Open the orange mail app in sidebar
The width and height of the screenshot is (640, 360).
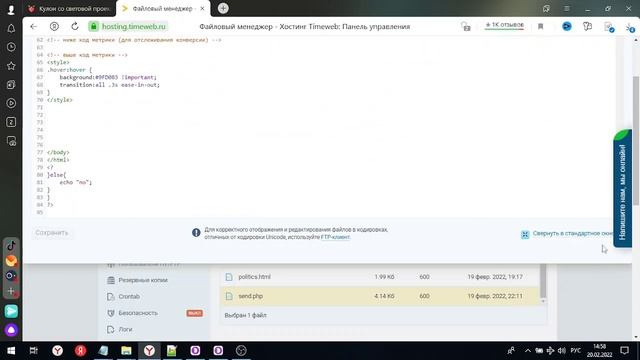coord(11,260)
